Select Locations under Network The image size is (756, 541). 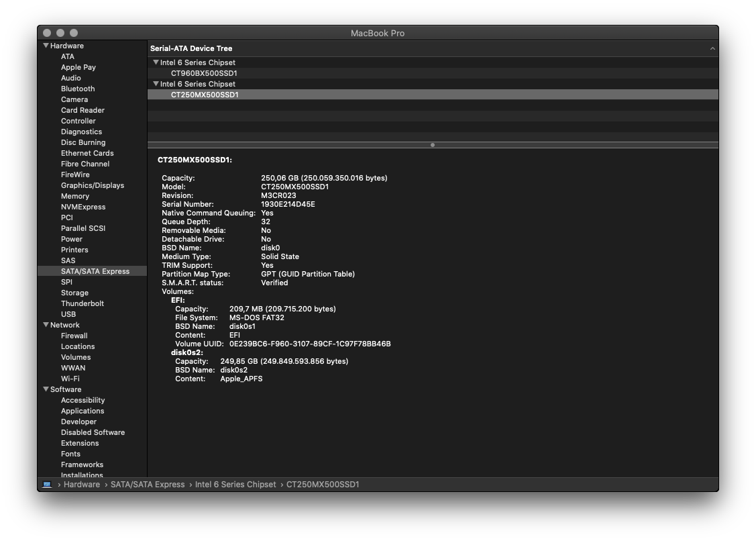click(x=78, y=346)
